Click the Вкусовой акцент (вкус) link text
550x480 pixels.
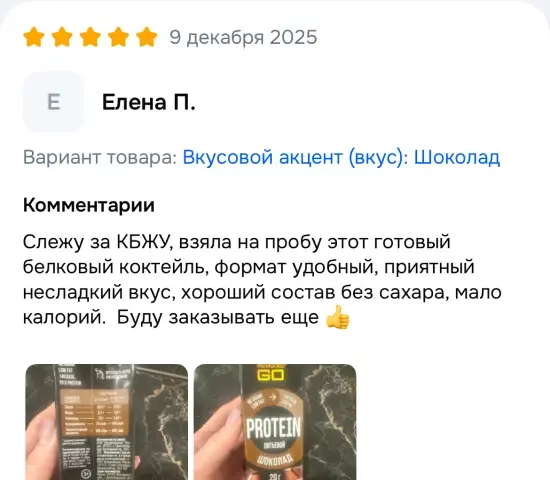click(x=295, y=157)
